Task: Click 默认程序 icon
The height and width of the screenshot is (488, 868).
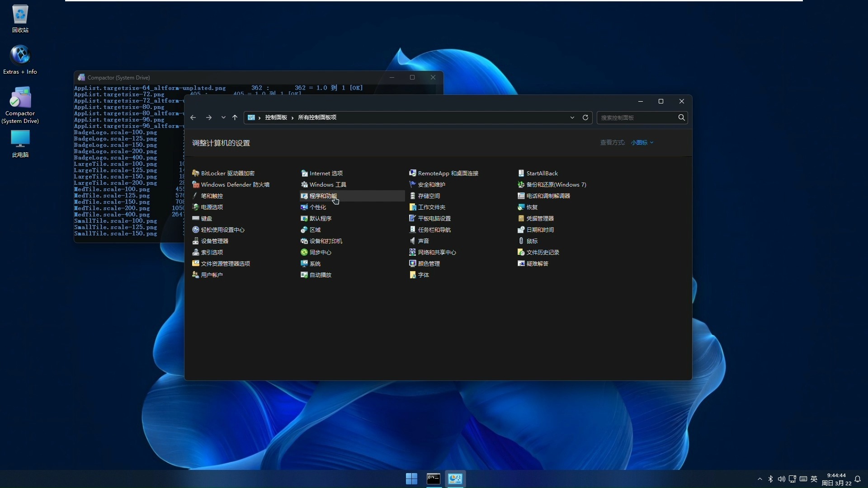Action: click(304, 219)
